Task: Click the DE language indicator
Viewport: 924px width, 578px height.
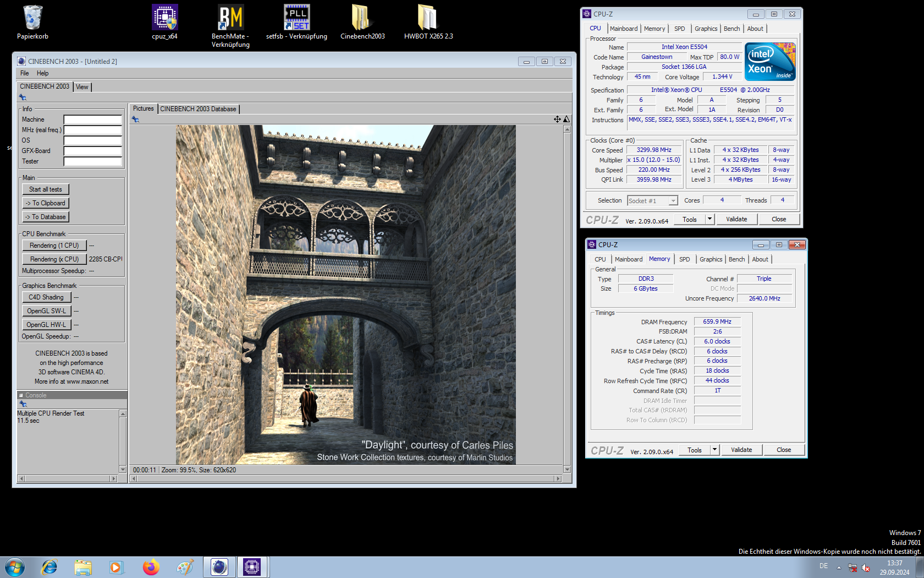Action: 823,566
